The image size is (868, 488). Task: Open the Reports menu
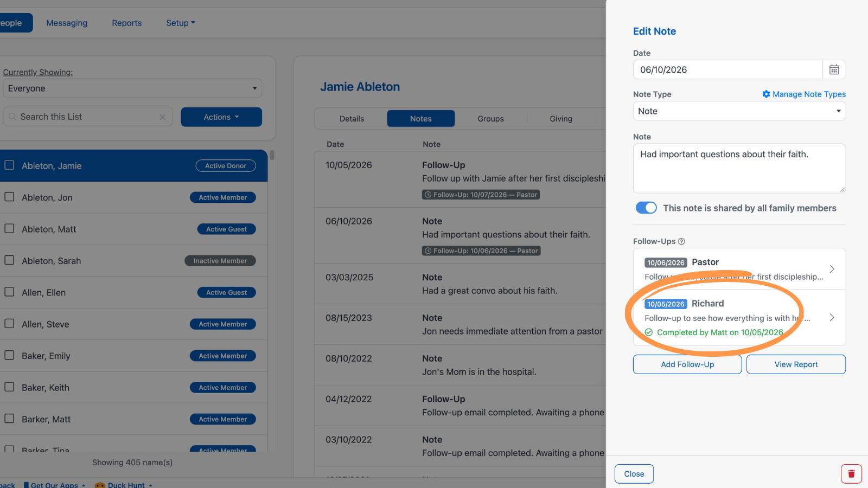(x=126, y=23)
